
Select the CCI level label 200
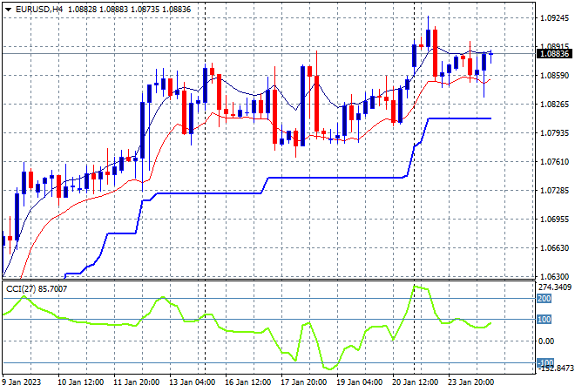545,299
